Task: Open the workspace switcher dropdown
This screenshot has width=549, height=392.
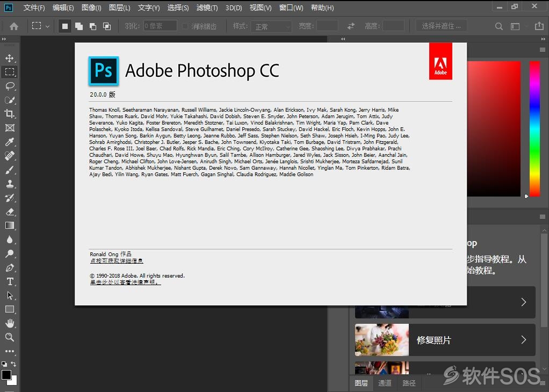Action: click(515, 26)
